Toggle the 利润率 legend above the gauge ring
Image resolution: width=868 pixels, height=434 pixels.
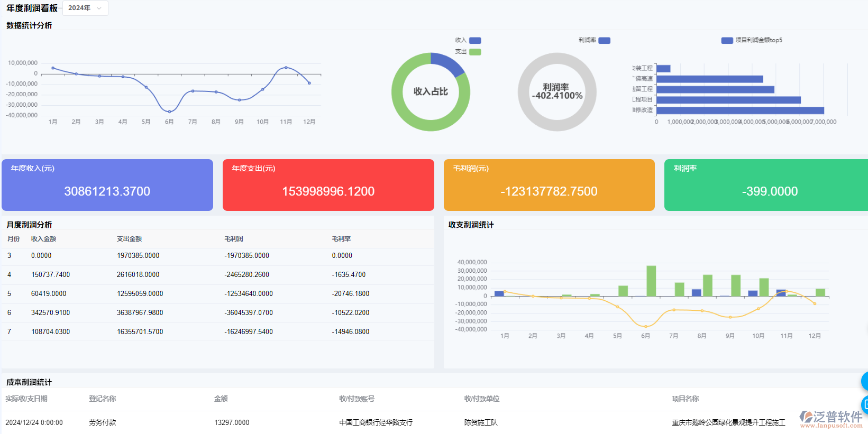[604, 40]
